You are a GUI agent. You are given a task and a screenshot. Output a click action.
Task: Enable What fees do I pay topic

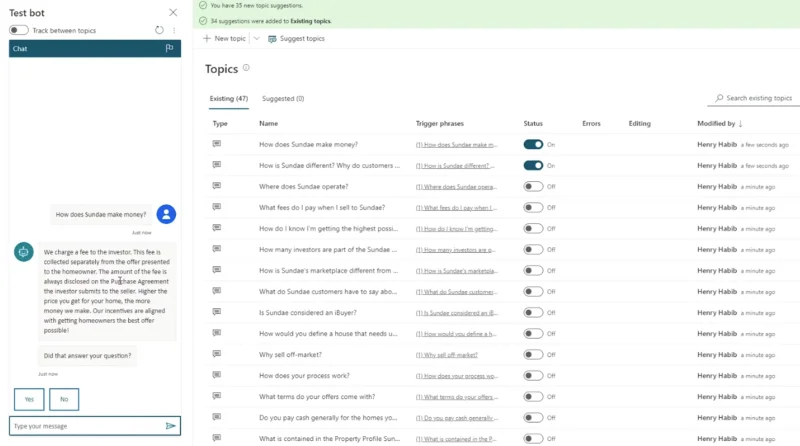[x=533, y=207]
